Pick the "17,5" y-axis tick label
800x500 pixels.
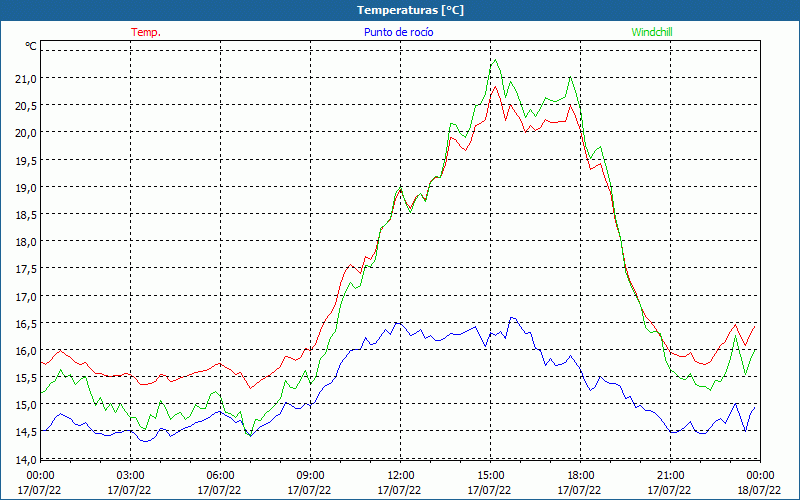click(25, 269)
